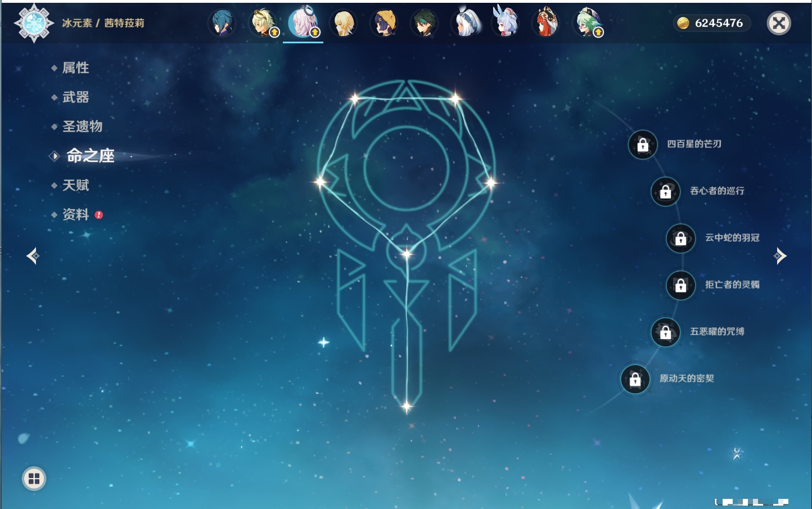The width and height of the screenshot is (812, 509).
Task: Open the 圣遗物 artifacts page
Action: coord(82,127)
